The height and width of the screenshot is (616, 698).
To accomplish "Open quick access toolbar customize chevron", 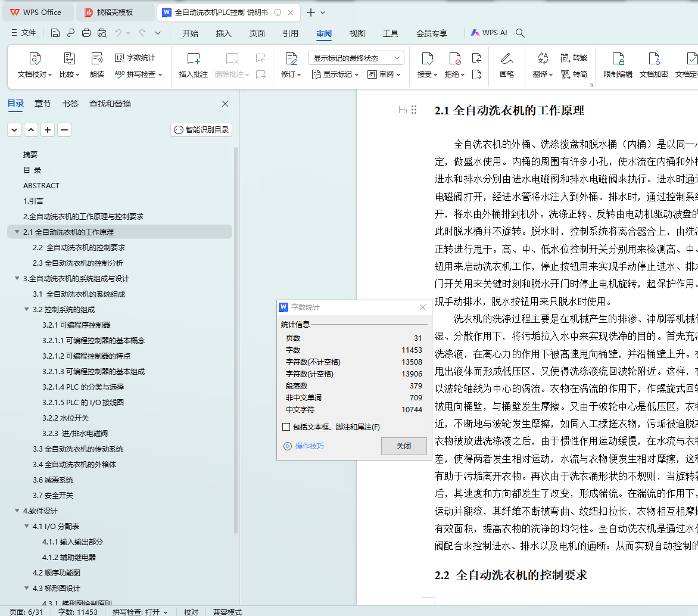I will (158, 33).
